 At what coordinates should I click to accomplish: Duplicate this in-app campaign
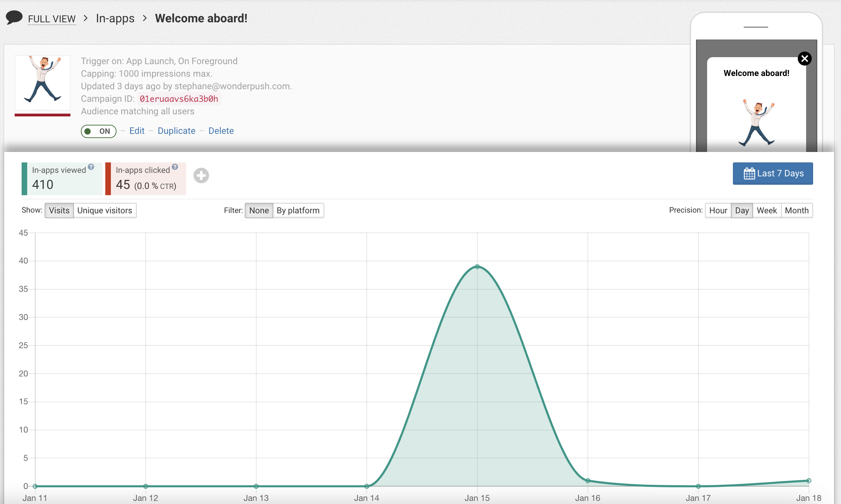[176, 131]
